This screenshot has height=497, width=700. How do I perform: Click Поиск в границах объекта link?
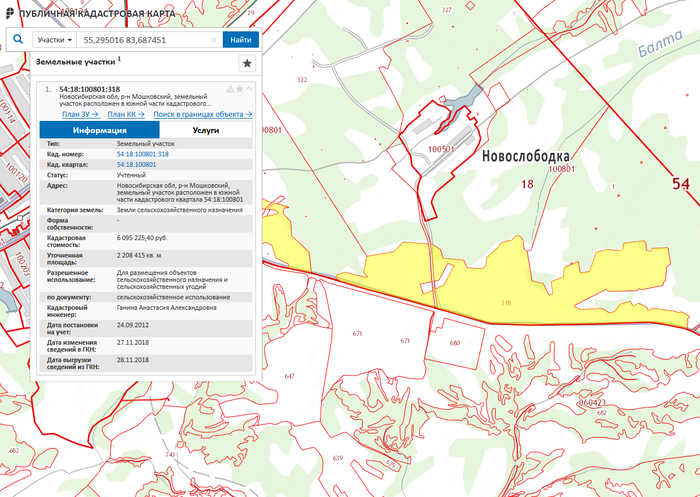click(203, 114)
